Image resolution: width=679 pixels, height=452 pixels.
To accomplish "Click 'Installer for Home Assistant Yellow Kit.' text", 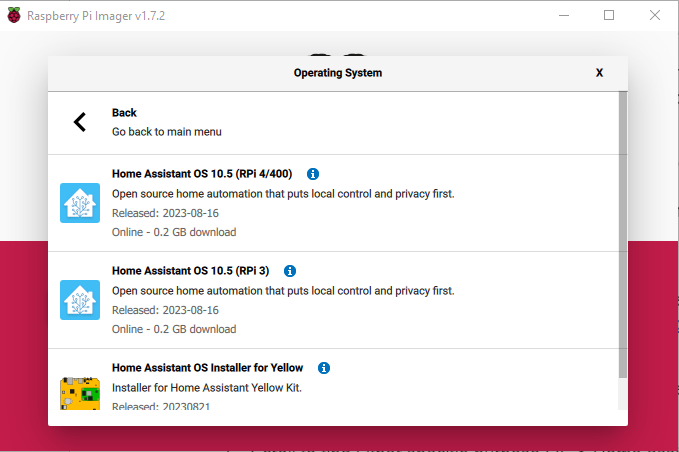I will tap(207, 387).
